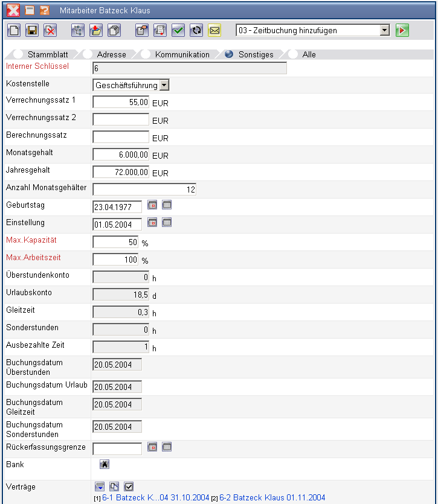Image resolution: width=438 pixels, height=504 pixels.
Task: Save record with the floppy disk icon
Action: pos(32,30)
